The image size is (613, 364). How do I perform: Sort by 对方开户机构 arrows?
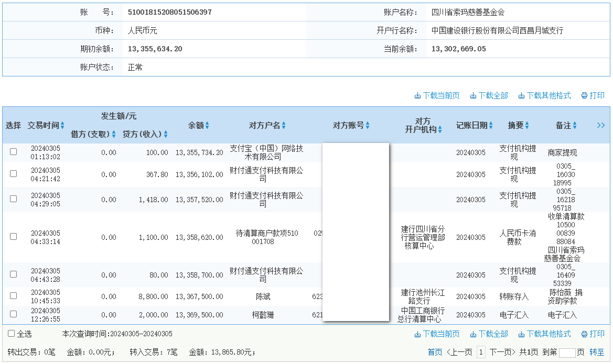[440, 130]
